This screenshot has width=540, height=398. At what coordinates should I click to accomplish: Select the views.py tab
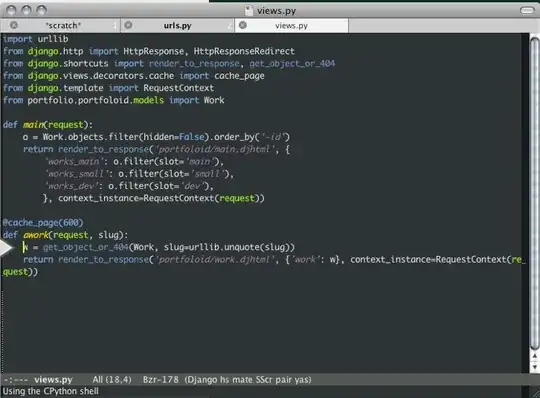[291, 25]
